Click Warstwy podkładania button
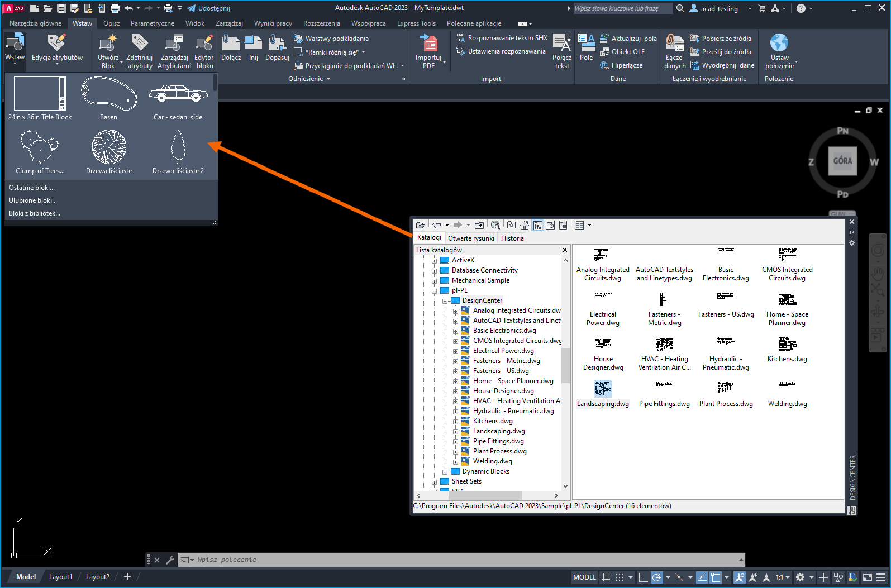 331,39
